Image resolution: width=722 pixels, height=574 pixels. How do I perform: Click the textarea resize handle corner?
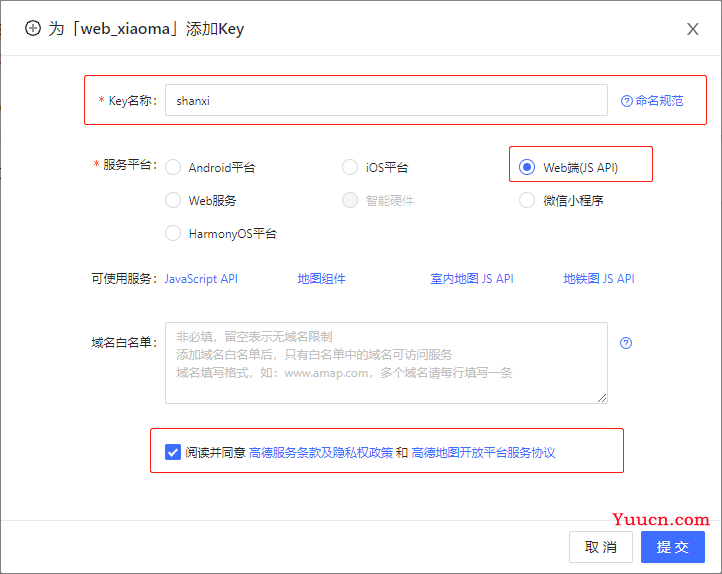[602, 398]
